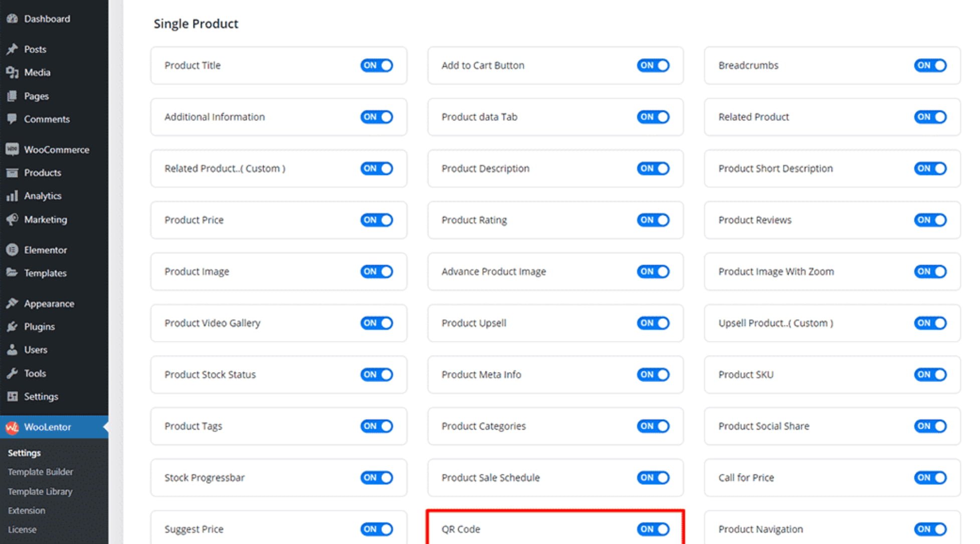Click the WooLentor logo icon
980x544 pixels.
12,427
